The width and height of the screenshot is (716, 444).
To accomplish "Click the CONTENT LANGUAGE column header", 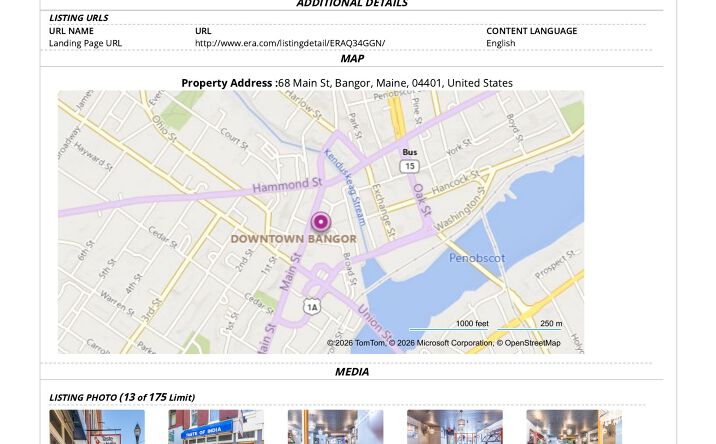I will [x=532, y=31].
